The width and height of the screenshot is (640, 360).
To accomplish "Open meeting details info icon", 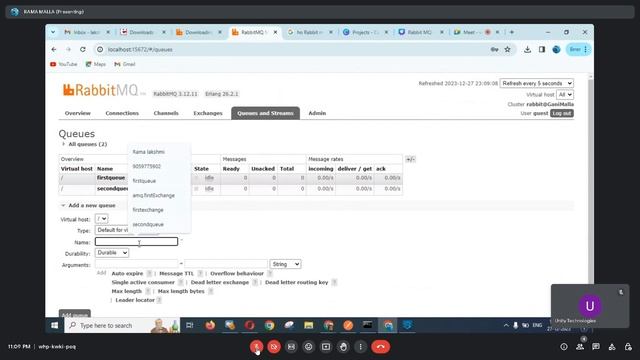I will click(x=564, y=347).
